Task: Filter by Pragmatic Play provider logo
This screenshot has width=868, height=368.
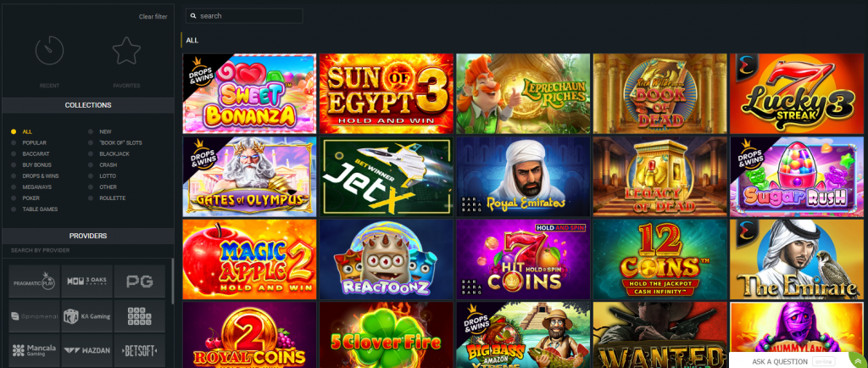Action: [34, 282]
